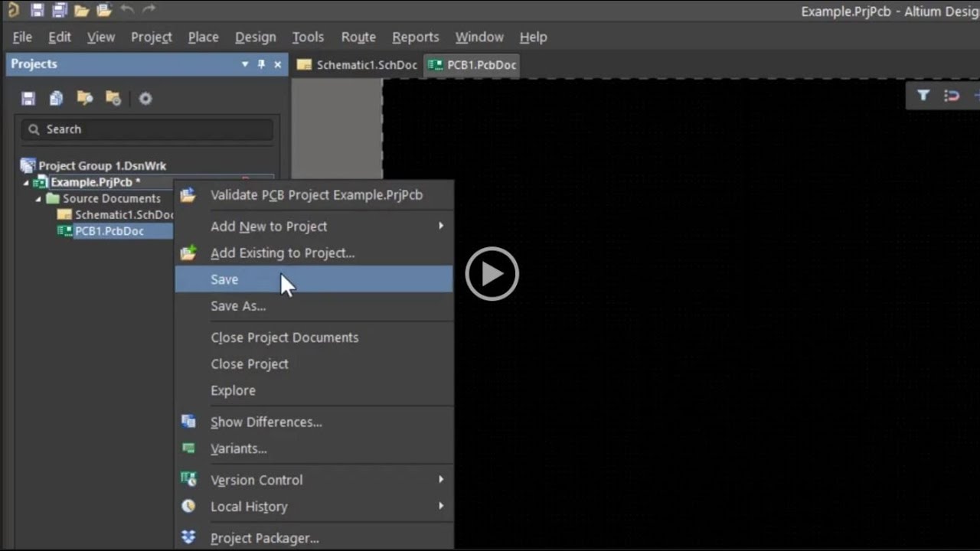The width and height of the screenshot is (980, 551).
Task: Select PCB1.PcbDoc in the project tree
Action: click(109, 231)
